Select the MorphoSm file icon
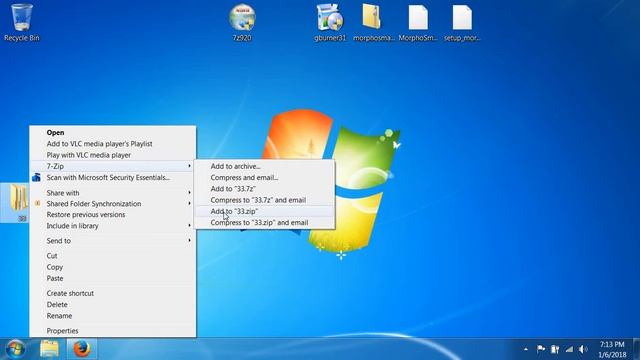This screenshot has height=360, width=640. click(x=418, y=22)
